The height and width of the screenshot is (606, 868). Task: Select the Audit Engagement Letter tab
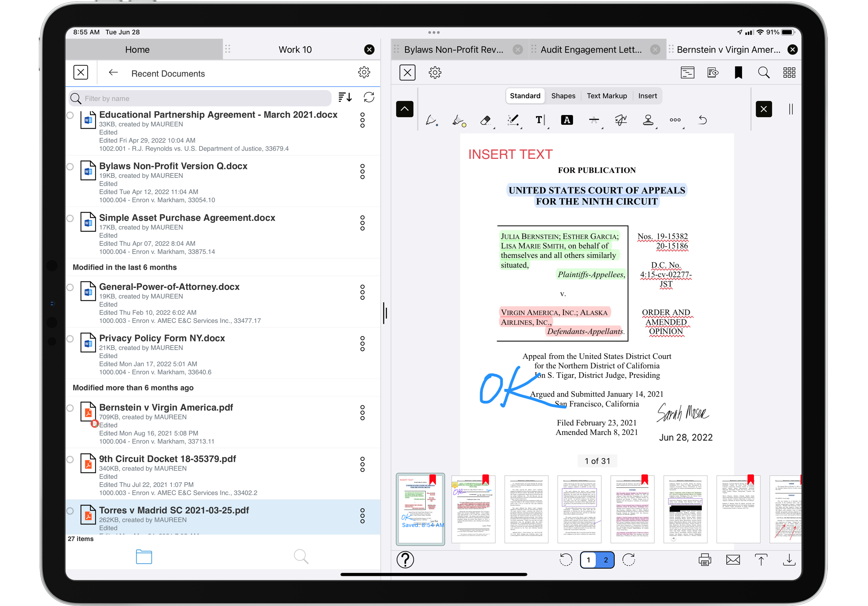(x=591, y=50)
